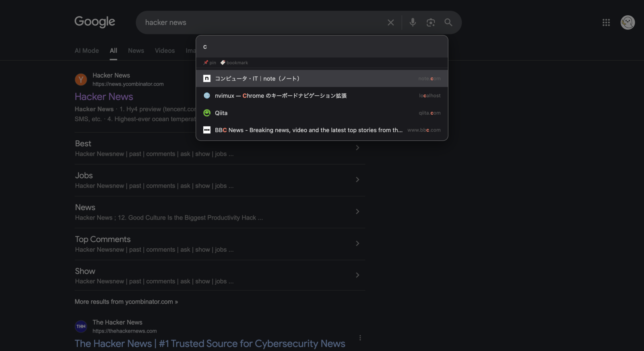The height and width of the screenshot is (351, 644).
Task: Click More results from ycombinator.com
Action: pos(126,302)
